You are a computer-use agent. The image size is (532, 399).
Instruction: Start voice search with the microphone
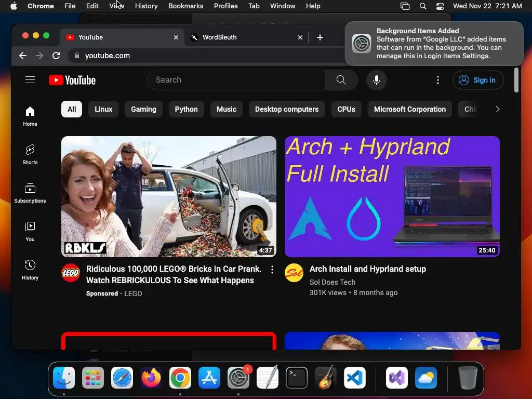pyautogui.click(x=376, y=80)
